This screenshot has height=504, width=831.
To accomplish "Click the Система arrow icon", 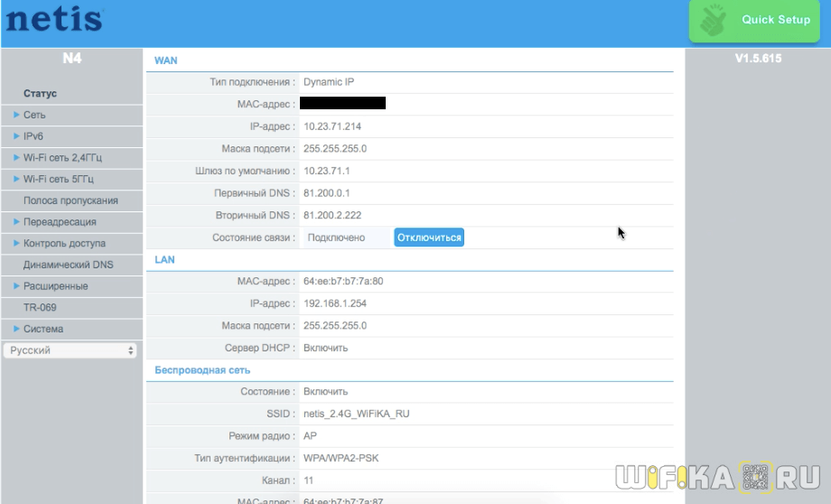I will tap(16, 329).
